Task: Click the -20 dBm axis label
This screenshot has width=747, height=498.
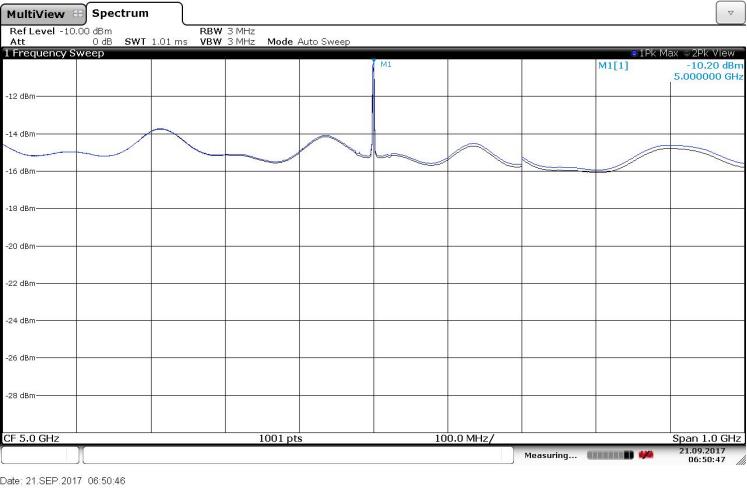Action: tap(20, 246)
